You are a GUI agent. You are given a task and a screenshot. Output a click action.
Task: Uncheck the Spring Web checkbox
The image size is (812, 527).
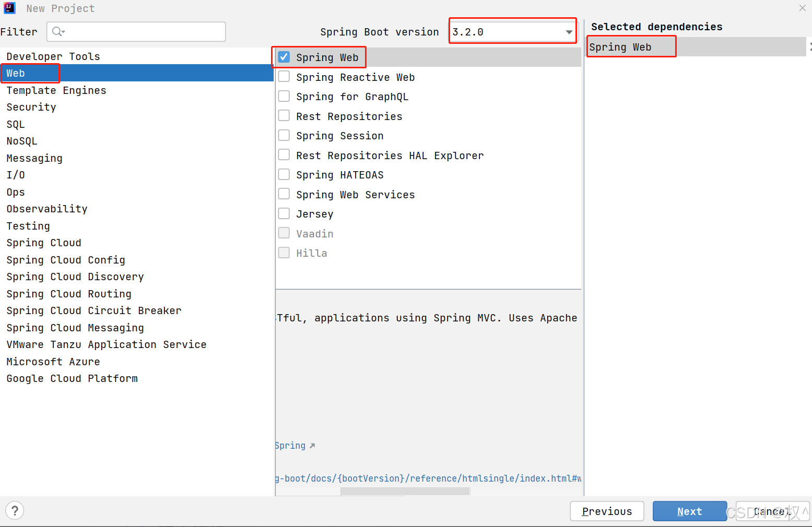(284, 57)
